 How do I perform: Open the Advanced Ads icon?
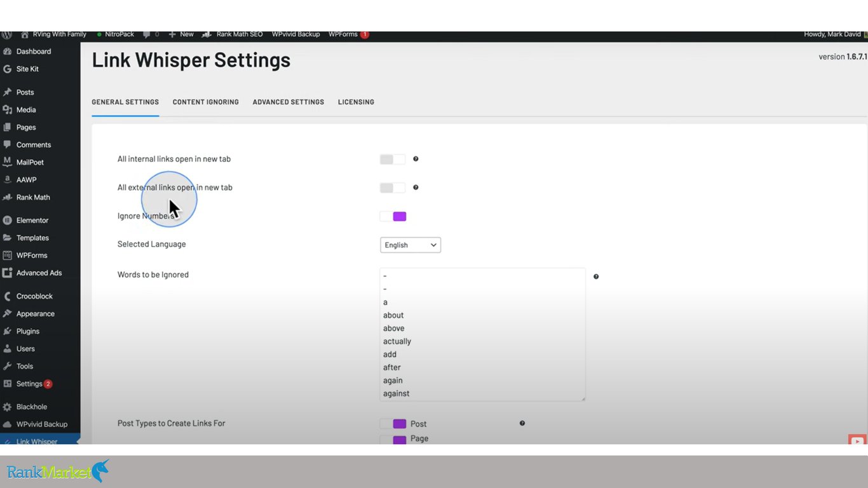pos(7,273)
